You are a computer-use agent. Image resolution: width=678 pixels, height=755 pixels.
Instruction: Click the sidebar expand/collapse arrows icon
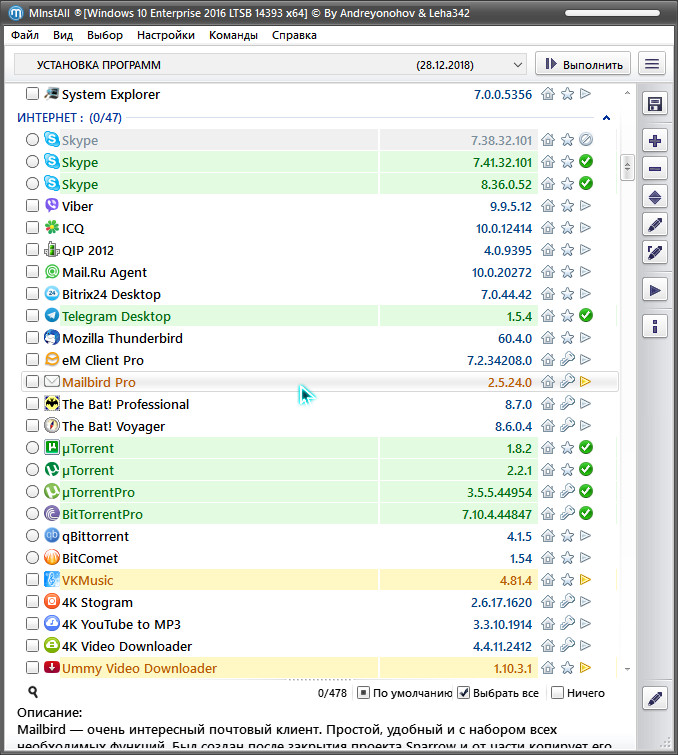(x=655, y=197)
